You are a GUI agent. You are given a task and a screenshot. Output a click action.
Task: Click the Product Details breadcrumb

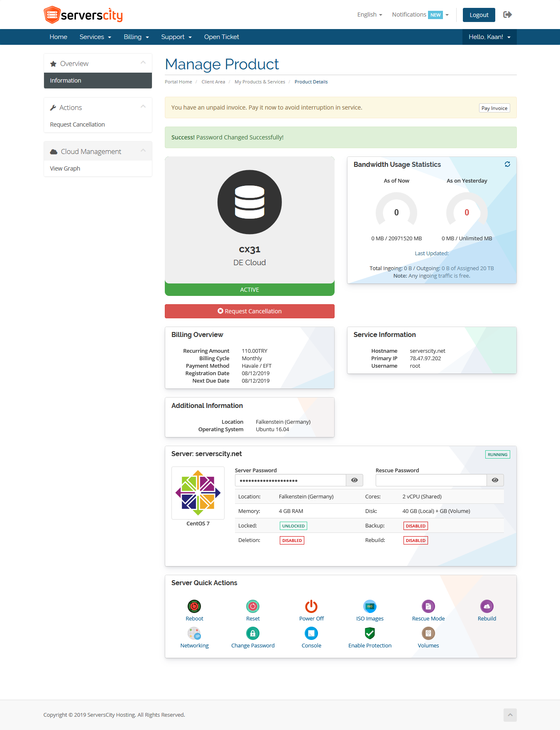(x=311, y=82)
